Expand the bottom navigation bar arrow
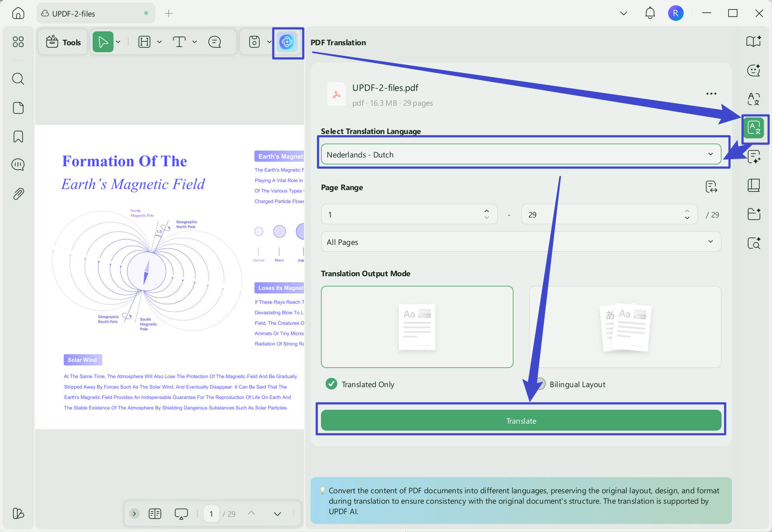The width and height of the screenshot is (772, 532). point(134,514)
